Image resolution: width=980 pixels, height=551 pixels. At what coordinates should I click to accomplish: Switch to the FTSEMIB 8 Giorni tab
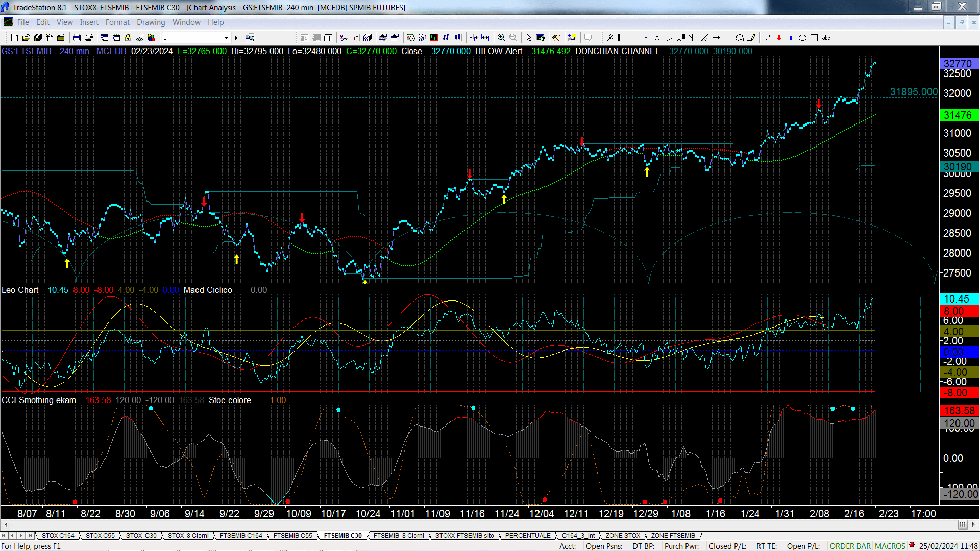coord(399,535)
